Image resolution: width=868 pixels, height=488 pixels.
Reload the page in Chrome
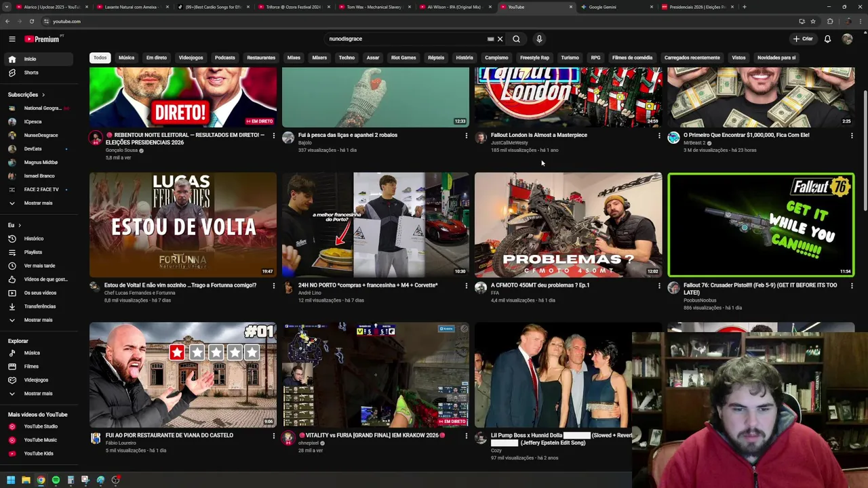tap(31, 21)
